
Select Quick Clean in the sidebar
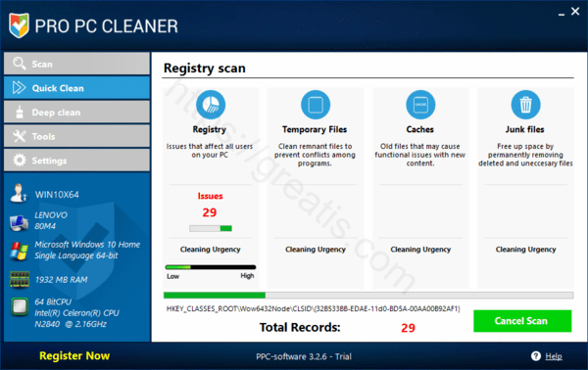tap(76, 88)
